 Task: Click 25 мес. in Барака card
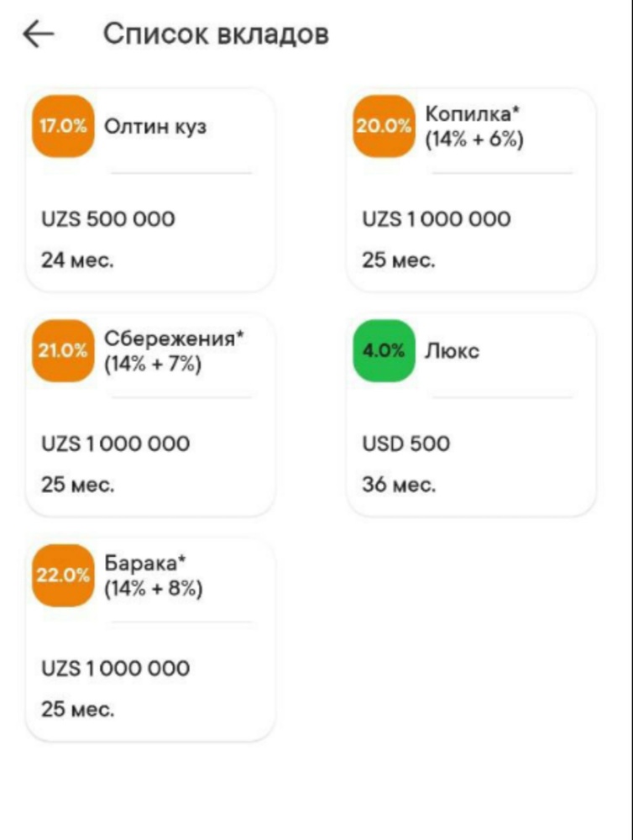77,709
